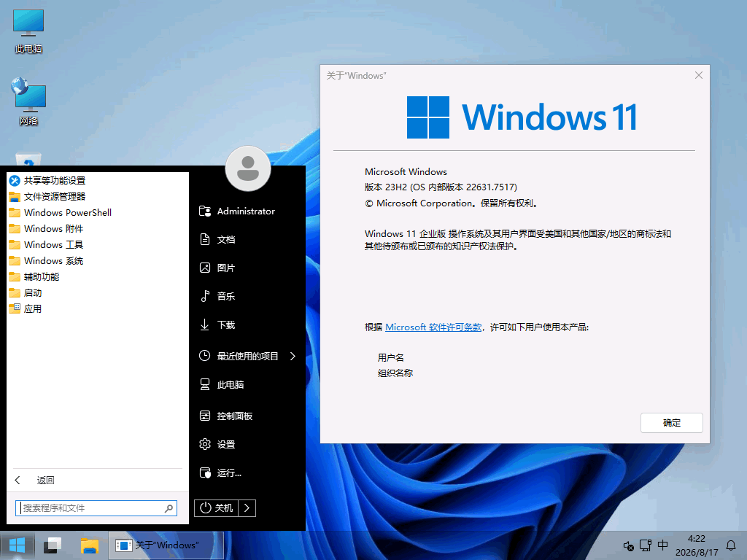Click the 中 input method indicator
This screenshot has height=560, width=747.
coord(662,545)
